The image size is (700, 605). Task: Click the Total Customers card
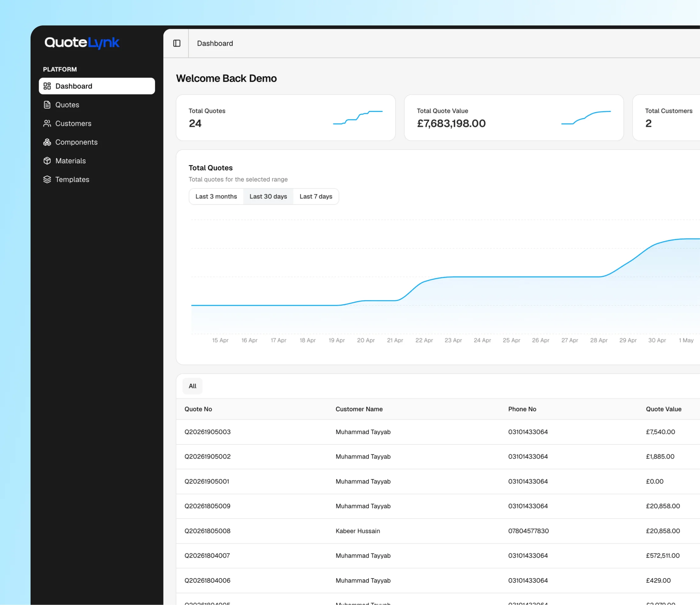point(666,118)
